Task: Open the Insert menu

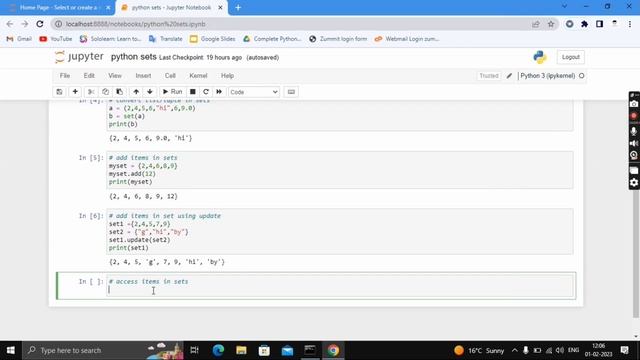Action: 143,76
